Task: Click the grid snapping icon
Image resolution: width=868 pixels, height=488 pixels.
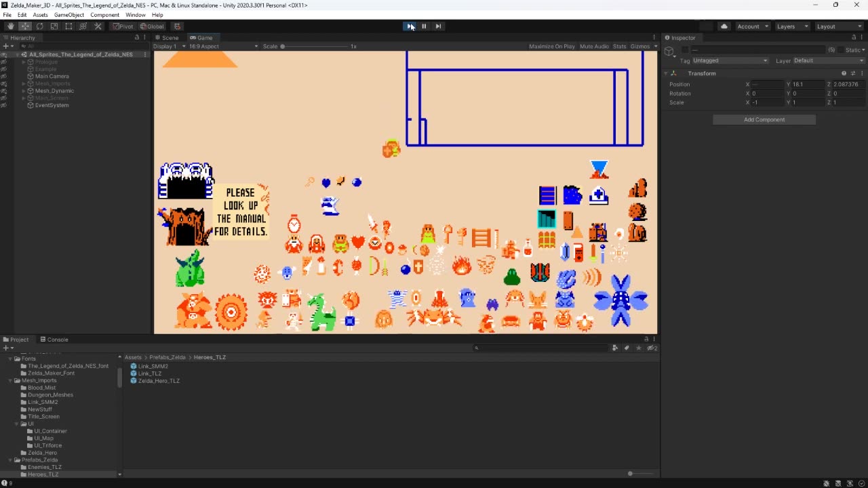Action: coord(177,26)
